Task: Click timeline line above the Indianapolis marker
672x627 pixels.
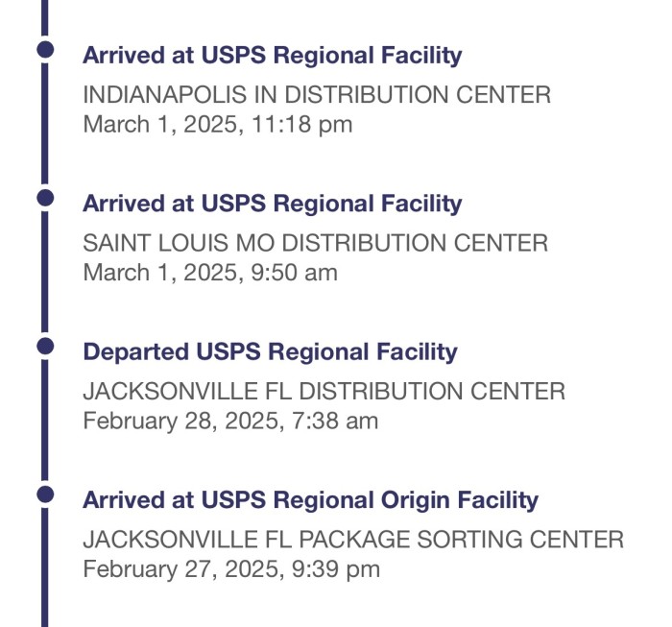Action: pos(45,17)
